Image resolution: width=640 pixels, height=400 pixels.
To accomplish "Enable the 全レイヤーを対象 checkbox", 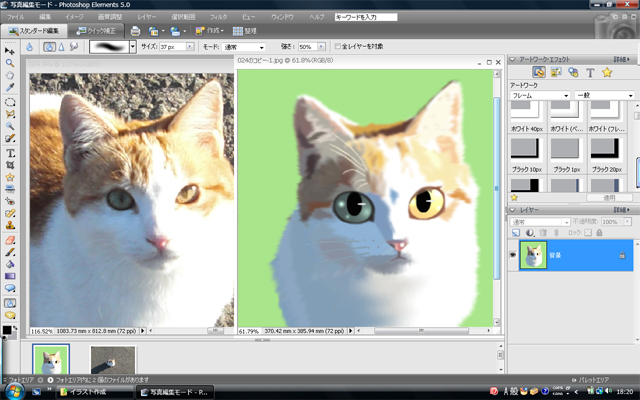I will pos(338,47).
